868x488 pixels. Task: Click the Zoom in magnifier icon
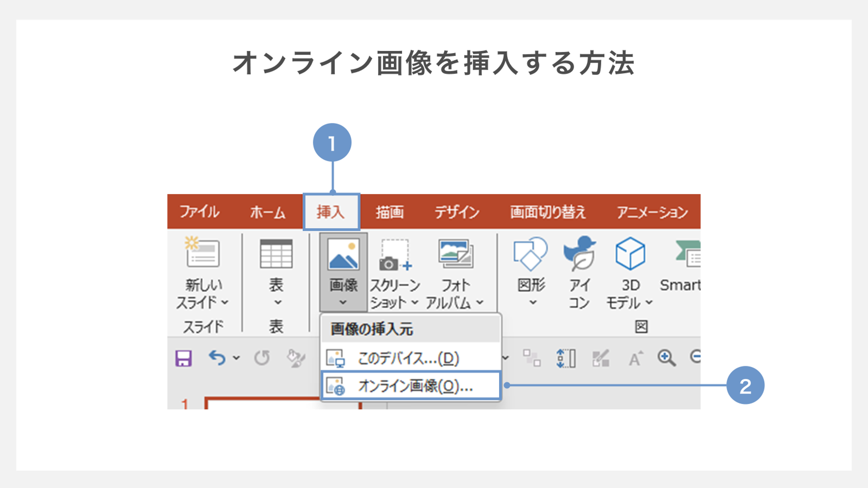666,358
